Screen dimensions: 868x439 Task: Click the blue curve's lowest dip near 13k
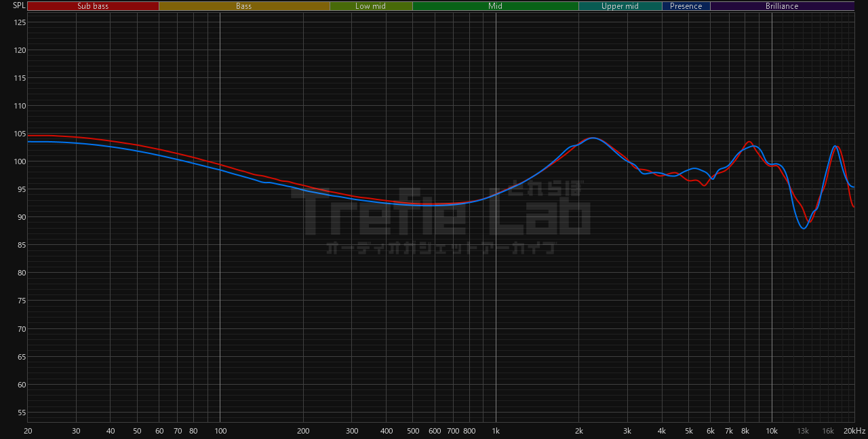804,229
